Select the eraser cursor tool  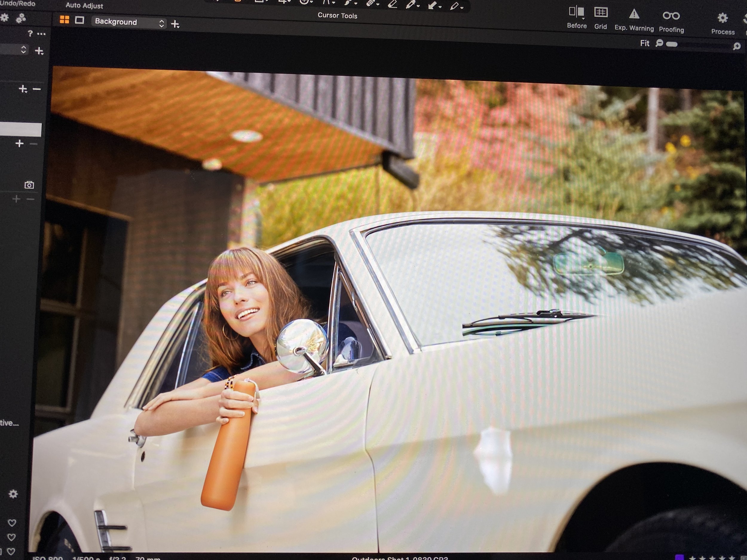[392, 4]
